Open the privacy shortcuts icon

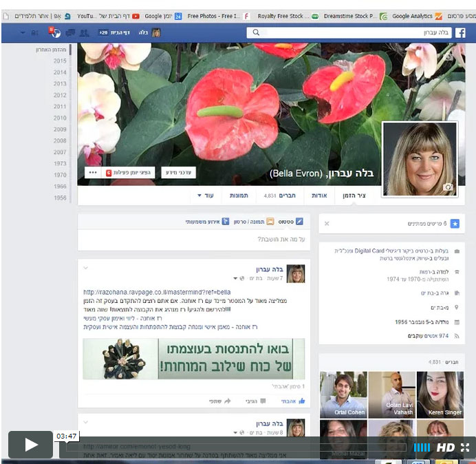[x=35, y=33]
